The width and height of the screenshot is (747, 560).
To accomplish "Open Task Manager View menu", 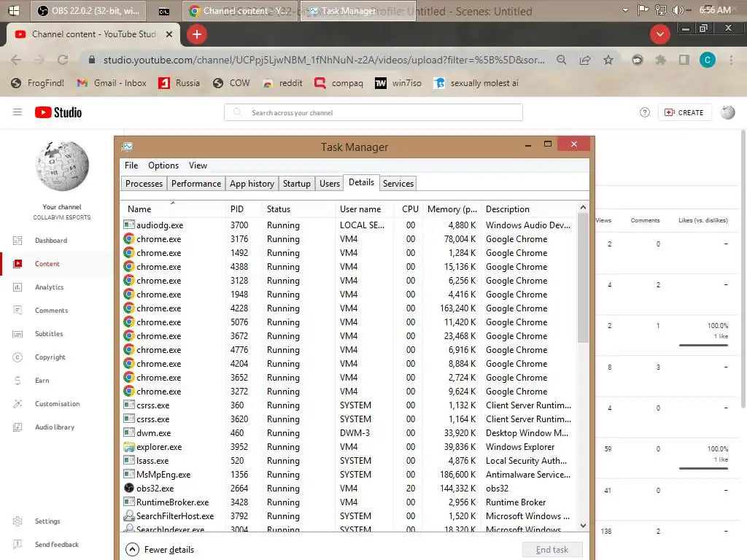I will coord(198,166).
